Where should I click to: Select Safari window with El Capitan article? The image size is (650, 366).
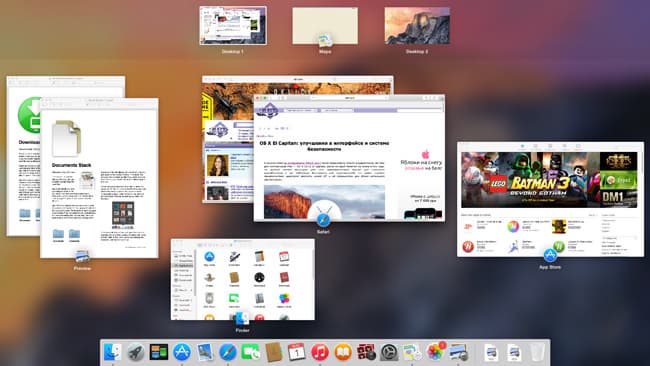click(x=349, y=158)
